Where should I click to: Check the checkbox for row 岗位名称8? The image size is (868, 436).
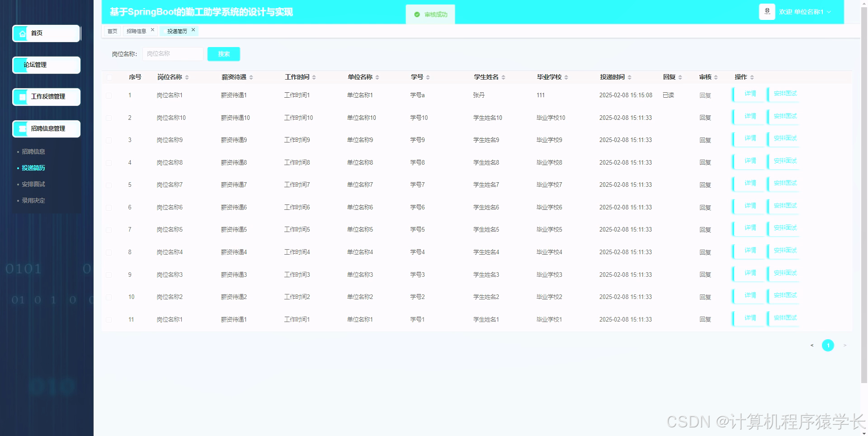click(109, 163)
